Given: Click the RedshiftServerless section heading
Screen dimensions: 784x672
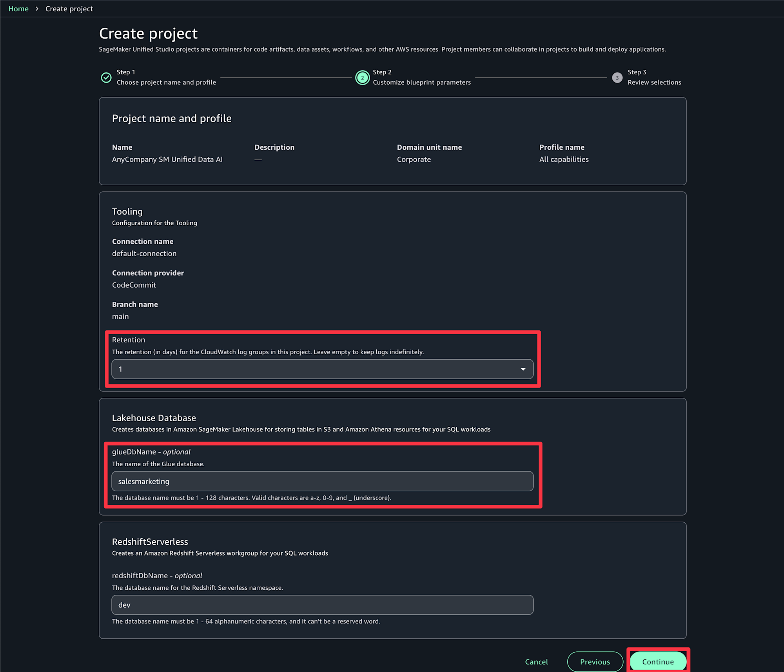Looking at the screenshot, I should click(x=150, y=542).
